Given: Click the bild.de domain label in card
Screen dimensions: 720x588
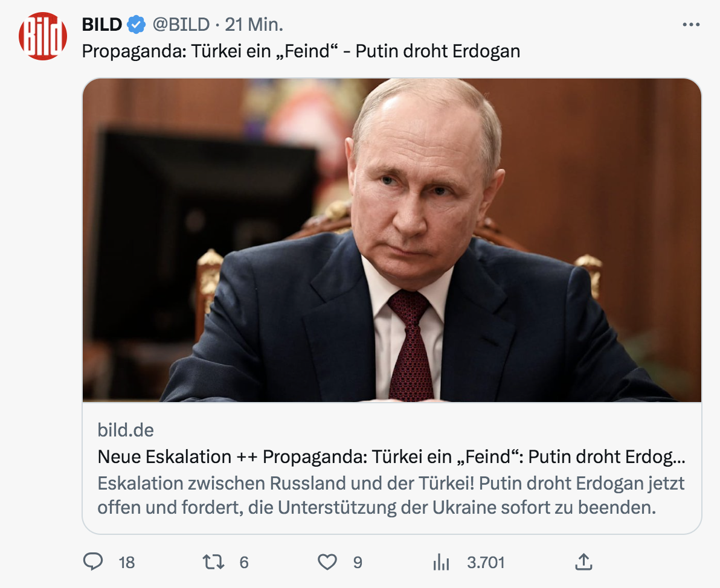Looking at the screenshot, I should pyautogui.click(x=126, y=430).
